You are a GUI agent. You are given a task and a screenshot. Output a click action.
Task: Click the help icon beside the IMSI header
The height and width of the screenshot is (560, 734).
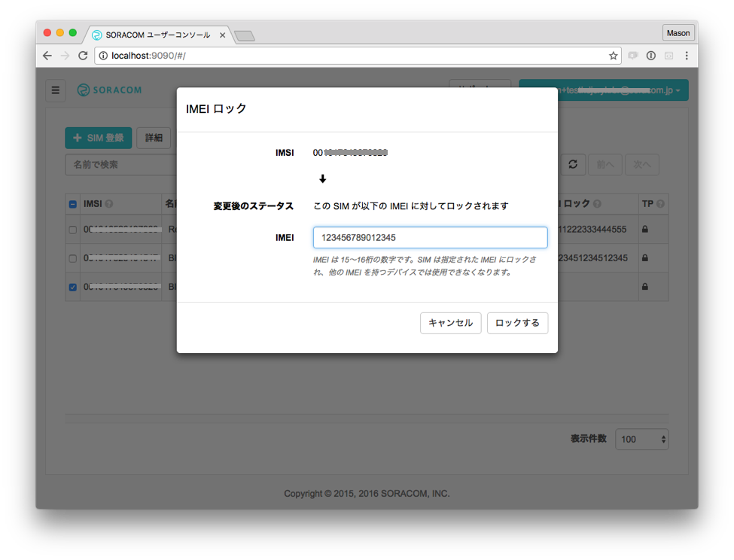pyautogui.click(x=109, y=204)
